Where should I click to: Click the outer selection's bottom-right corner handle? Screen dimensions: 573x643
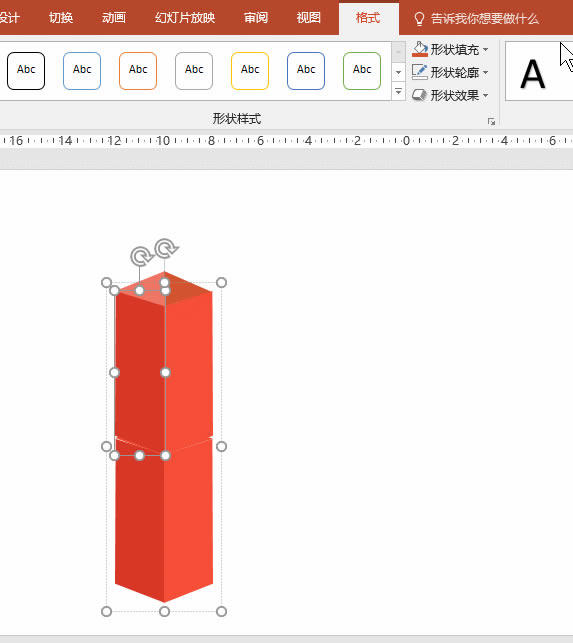click(x=221, y=612)
